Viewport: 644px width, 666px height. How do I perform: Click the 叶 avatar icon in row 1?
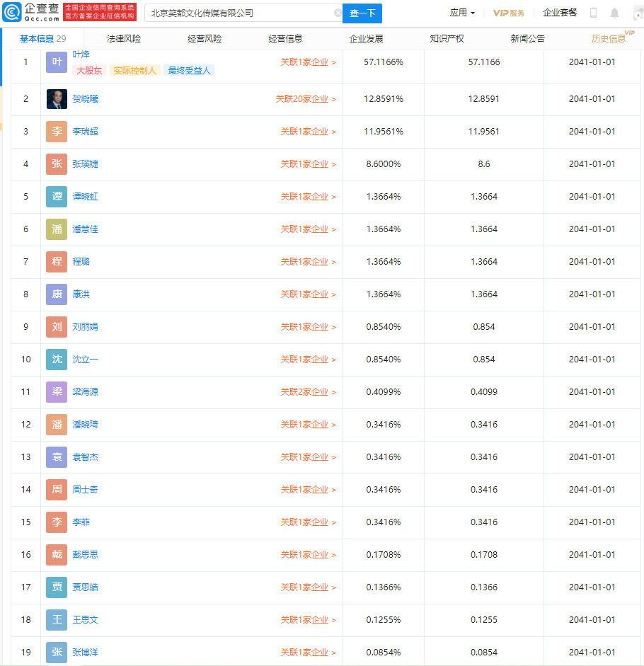(x=57, y=62)
